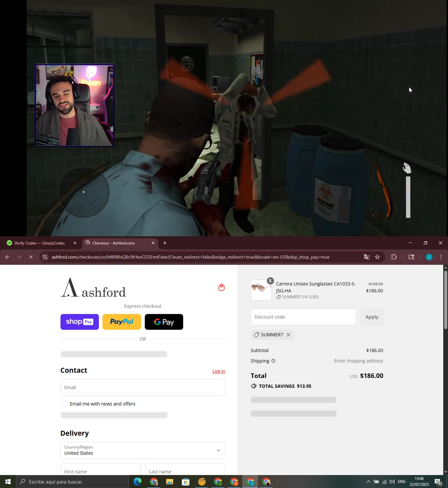This screenshot has width=448, height=488.
Task: Open Microsoft Store from the taskbar
Action: click(x=186, y=482)
